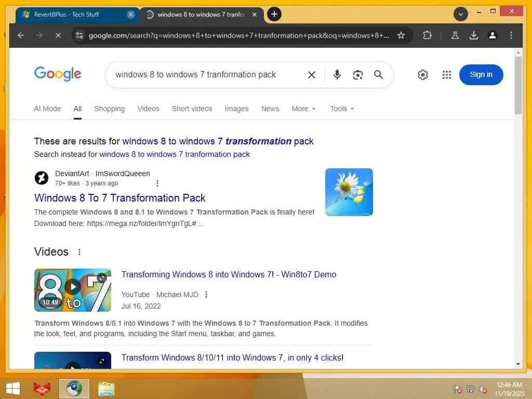The width and height of the screenshot is (532, 399).
Task: Open the tab search dropdown
Action: pos(461,14)
